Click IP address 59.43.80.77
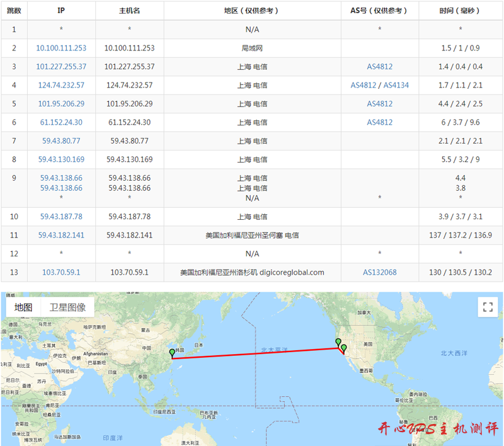Viewport: 504px width, 446px height. (61, 141)
